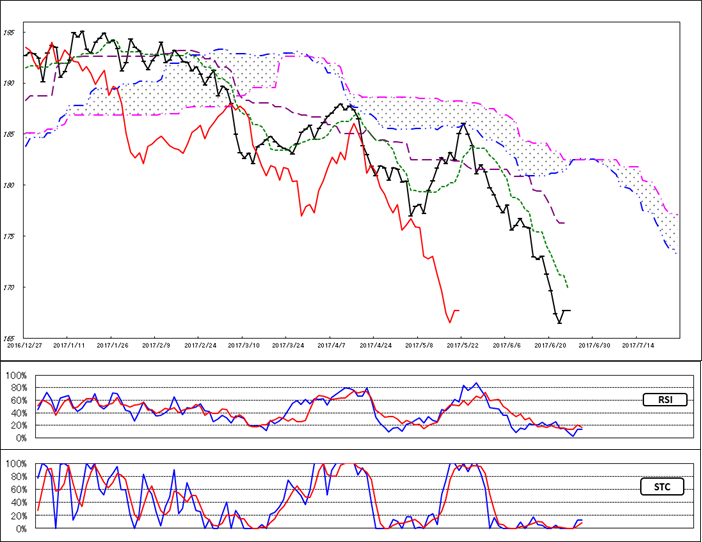Select the 2017/3/10 date label
Screen dimensions: 702x542
point(246,343)
